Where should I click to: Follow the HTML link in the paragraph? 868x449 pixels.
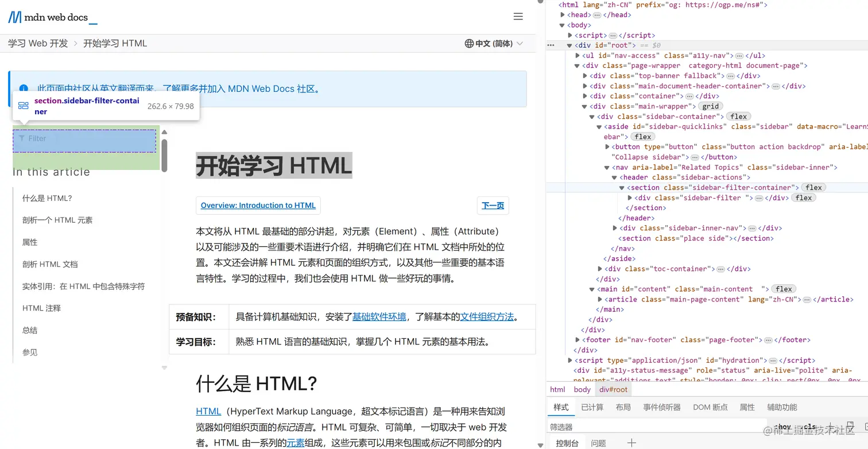click(208, 411)
